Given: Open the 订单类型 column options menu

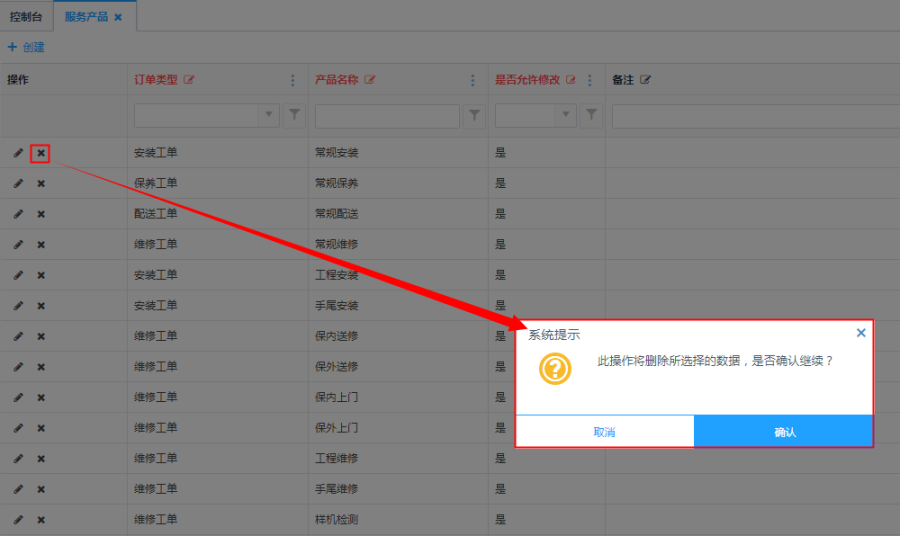Looking at the screenshot, I should point(293,80).
